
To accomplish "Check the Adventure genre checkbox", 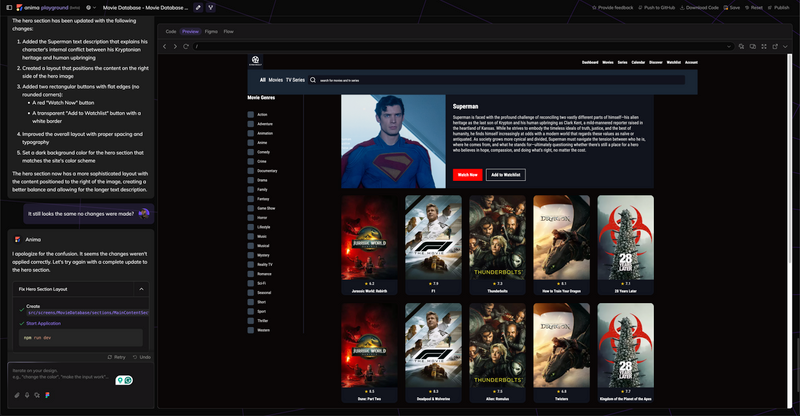I will 251,124.
